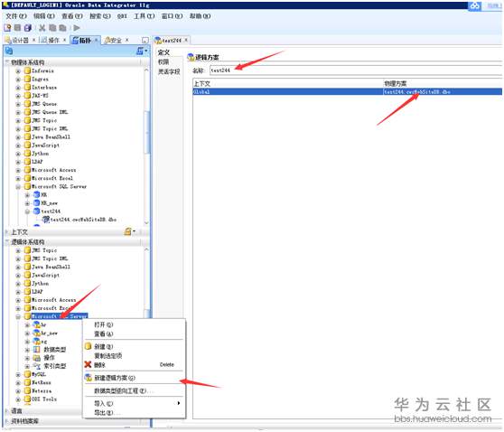Open the 帮助 menu
This screenshot has height=432, width=504.
point(200,16)
